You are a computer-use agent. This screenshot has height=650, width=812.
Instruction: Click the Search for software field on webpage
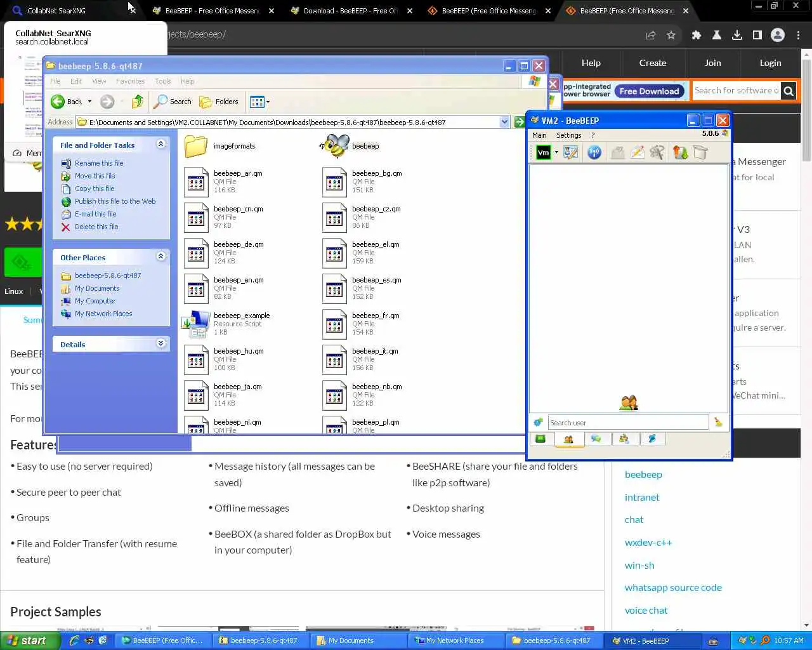(736, 91)
